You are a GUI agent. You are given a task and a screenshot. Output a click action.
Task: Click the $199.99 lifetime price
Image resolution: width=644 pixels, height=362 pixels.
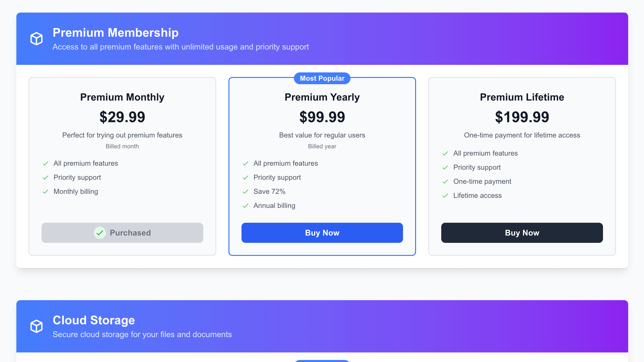[x=522, y=117]
